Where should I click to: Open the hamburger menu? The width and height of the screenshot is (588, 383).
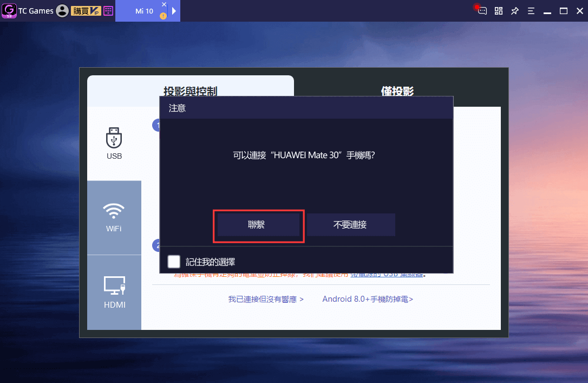coord(531,11)
